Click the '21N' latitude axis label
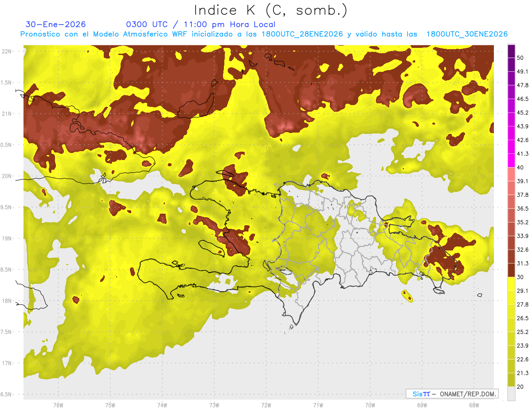532x411 pixels. pyautogui.click(x=7, y=114)
